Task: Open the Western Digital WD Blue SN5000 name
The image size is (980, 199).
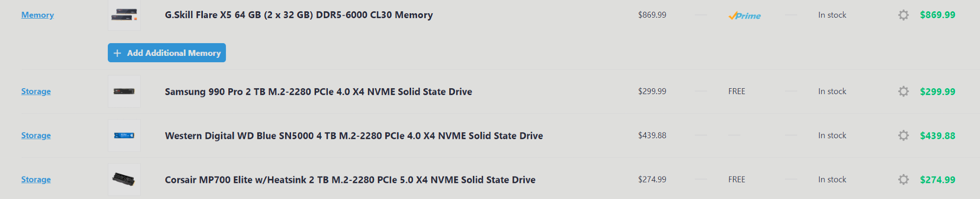Action: pyautogui.click(x=353, y=136)
